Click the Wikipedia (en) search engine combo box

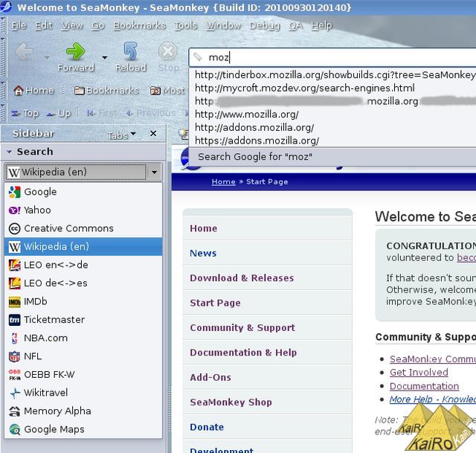pos(83,172)
